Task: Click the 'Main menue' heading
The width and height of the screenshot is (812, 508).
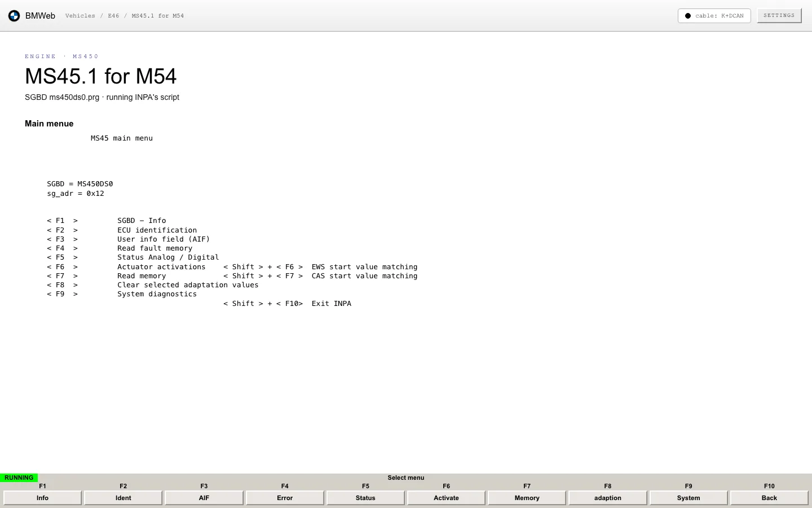Action: (49, 124)
